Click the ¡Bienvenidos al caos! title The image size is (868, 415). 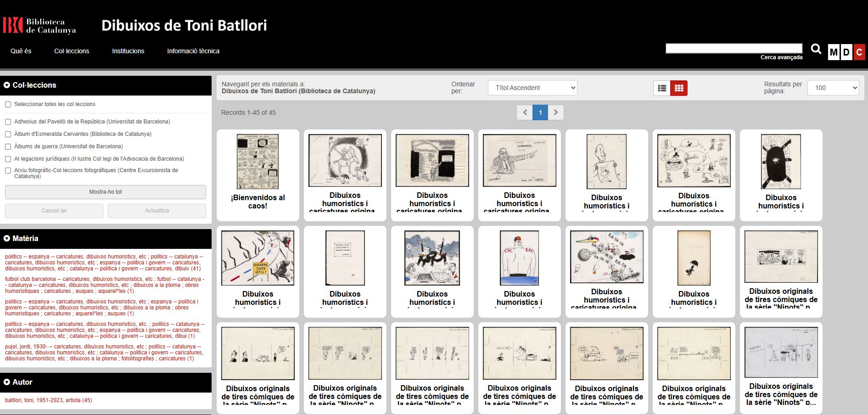[x=258, y=202]
